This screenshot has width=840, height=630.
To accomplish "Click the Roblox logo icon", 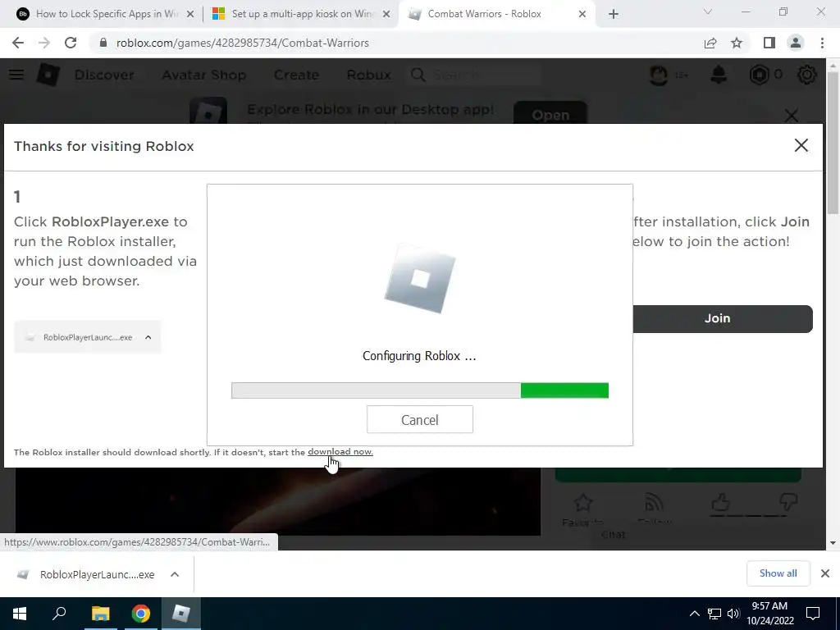I will click(48, 75).
